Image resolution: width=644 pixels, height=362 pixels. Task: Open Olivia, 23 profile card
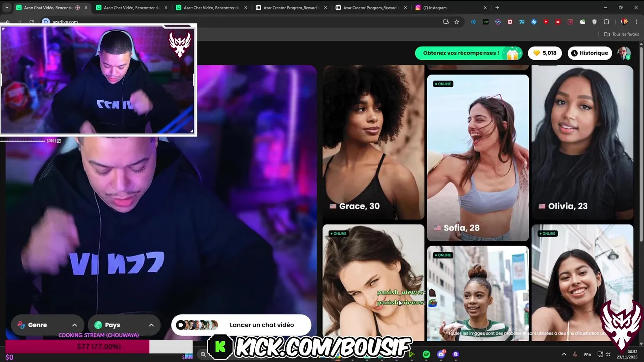(583, 142)
